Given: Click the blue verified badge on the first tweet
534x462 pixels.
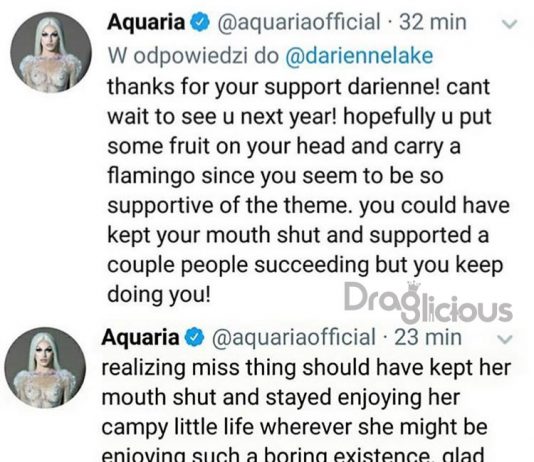Looking at the screenshot, I should pyautogui.click(x=200, y=23).
